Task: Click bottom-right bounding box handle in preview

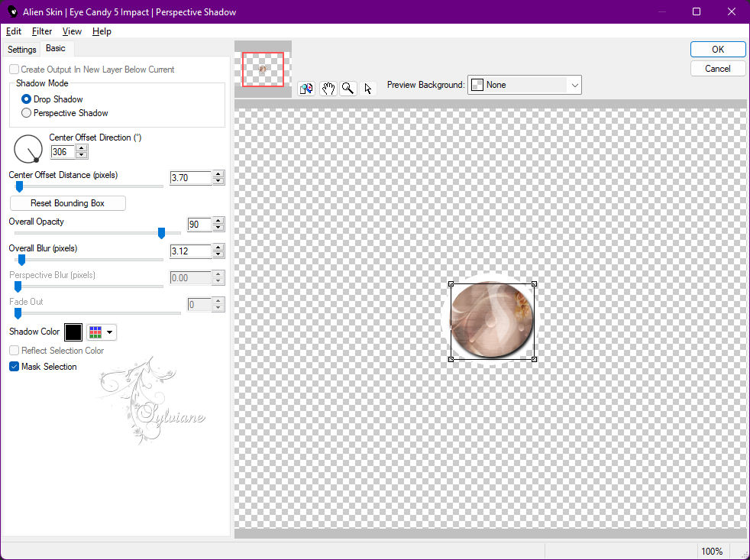Action: tap(535, 359)
